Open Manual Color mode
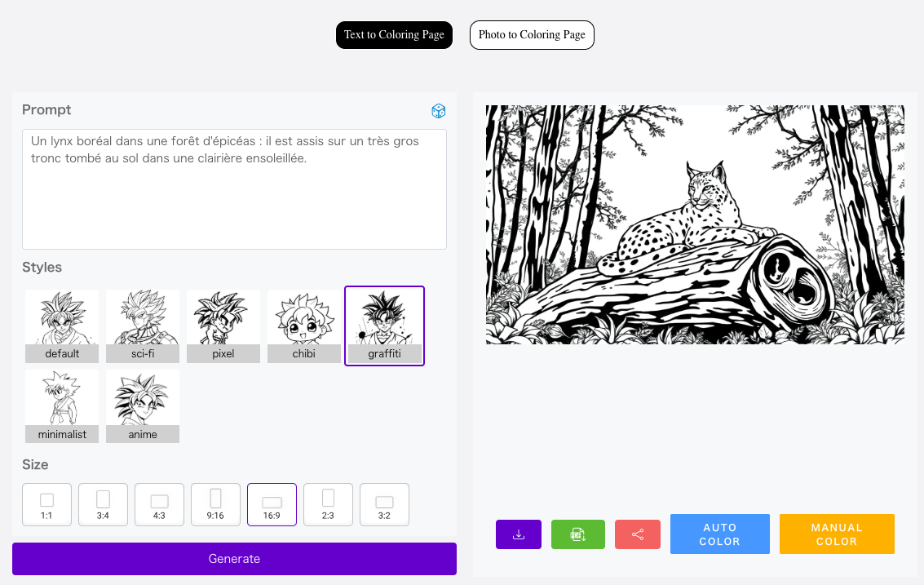The image size is (924, 585). click(837, 534)
